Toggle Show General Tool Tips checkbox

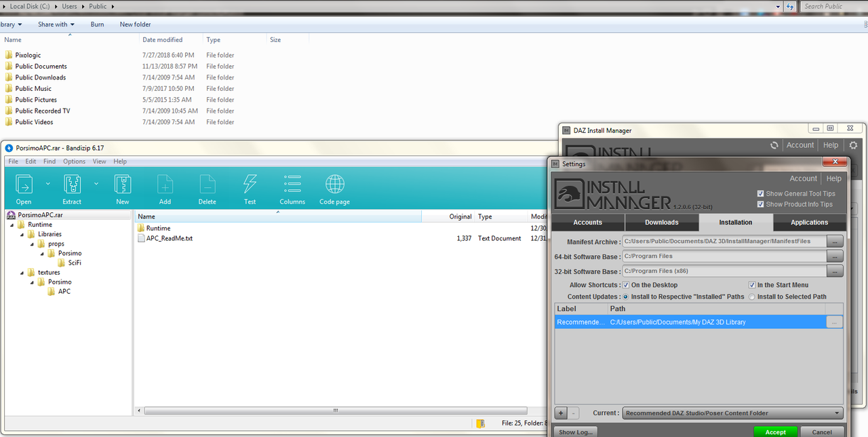(x=761, y=193)
